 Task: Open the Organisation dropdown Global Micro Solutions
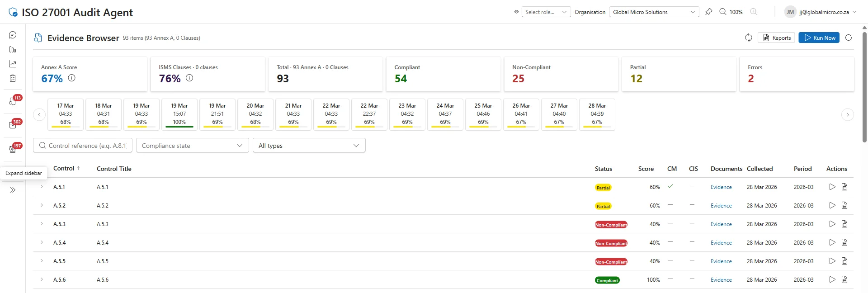coord(654,12)
